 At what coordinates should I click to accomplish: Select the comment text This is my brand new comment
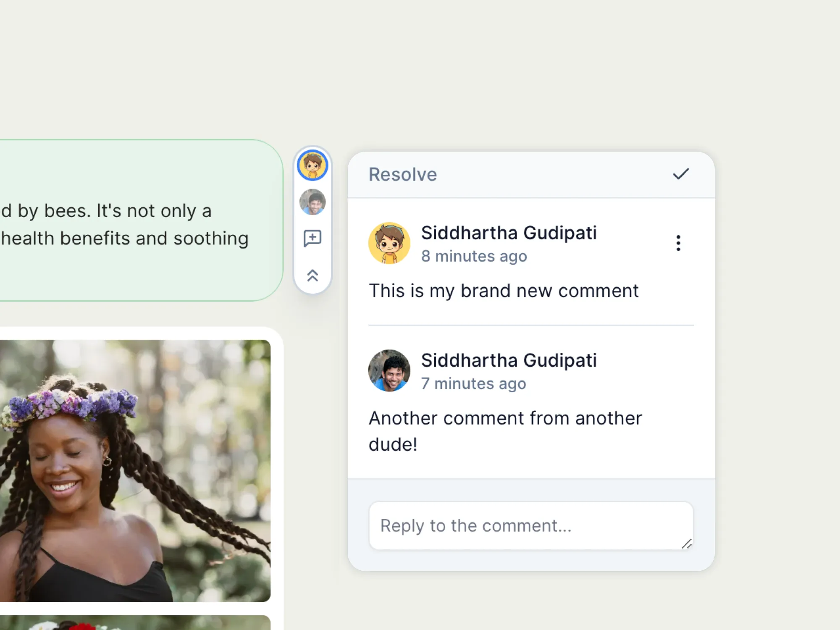tap(504, 291)
